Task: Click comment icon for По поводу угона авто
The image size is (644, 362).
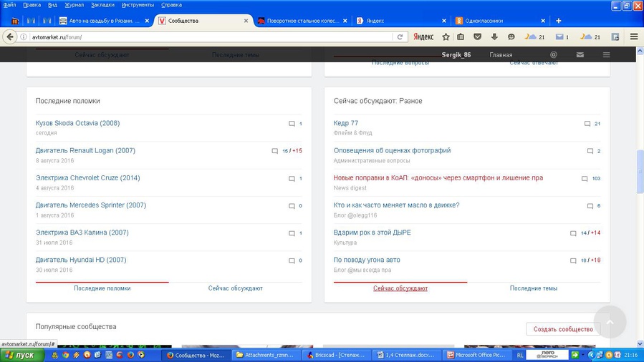Action: coord(573,260)
